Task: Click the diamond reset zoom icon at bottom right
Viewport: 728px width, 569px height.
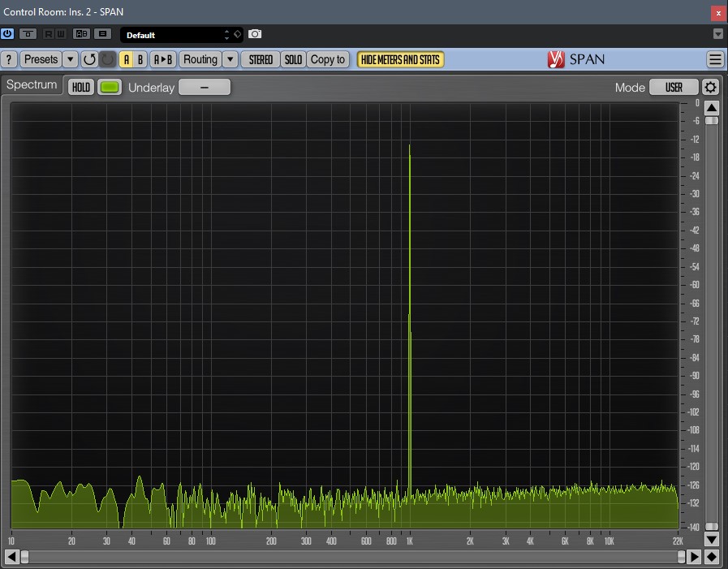Action: coord(712,557)
